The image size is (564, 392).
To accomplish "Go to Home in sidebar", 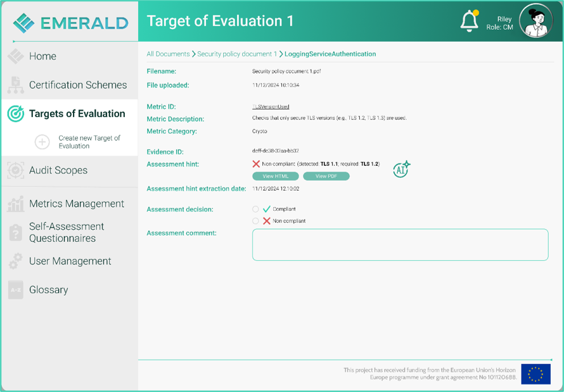I will point(42,56).
